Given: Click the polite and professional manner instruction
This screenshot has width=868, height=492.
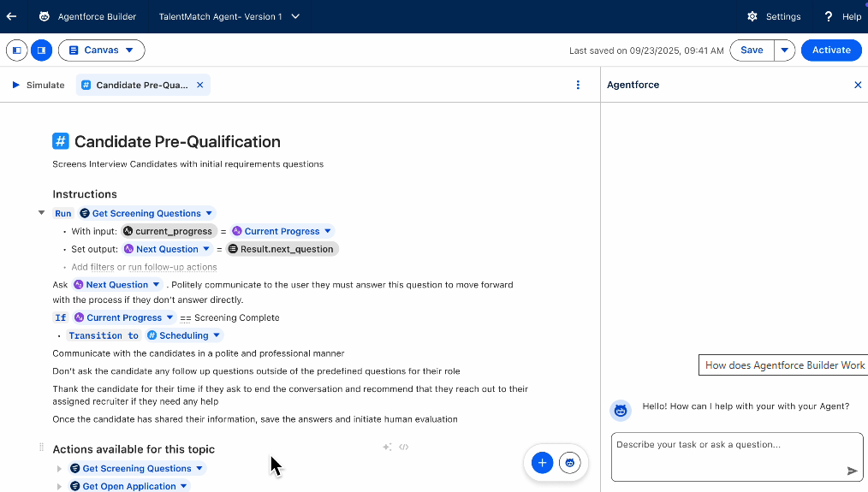Looking at the screenshot, I should pos(199,353).
